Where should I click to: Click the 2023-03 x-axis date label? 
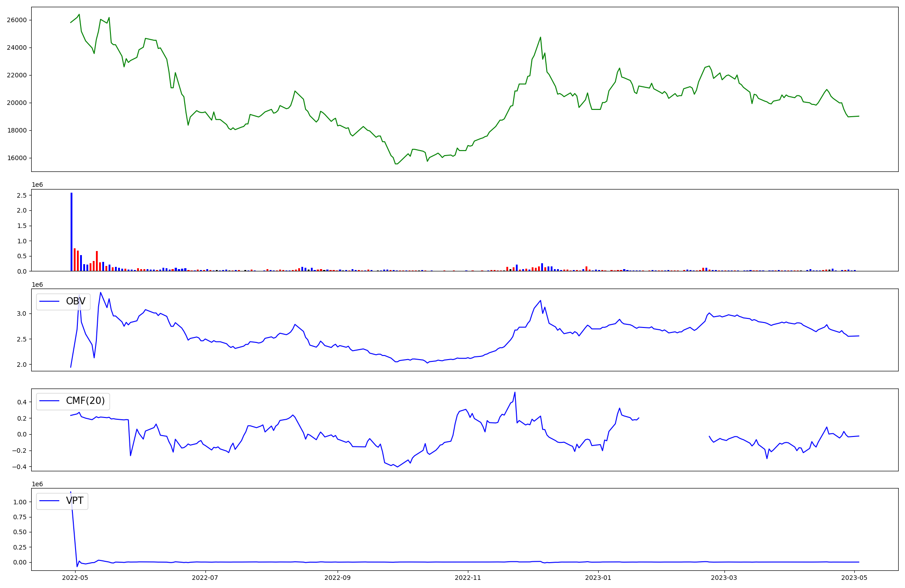(x=724, y=578)
